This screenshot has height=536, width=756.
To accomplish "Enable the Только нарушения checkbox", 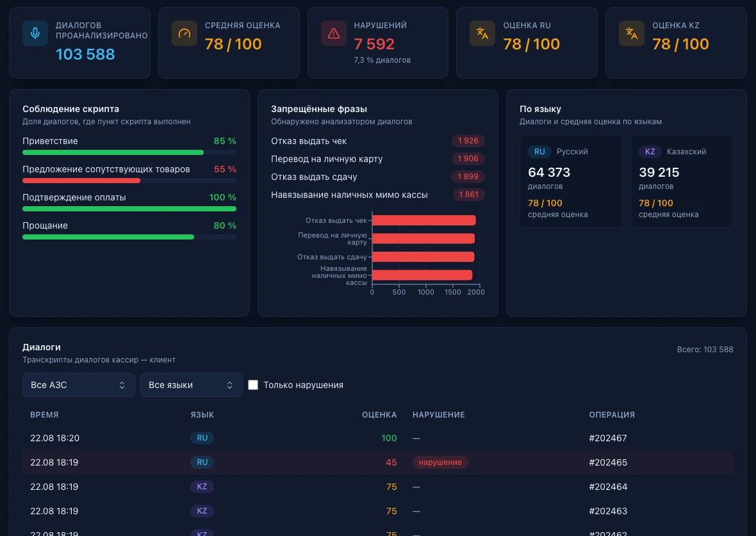I will (x=253, y=385).
